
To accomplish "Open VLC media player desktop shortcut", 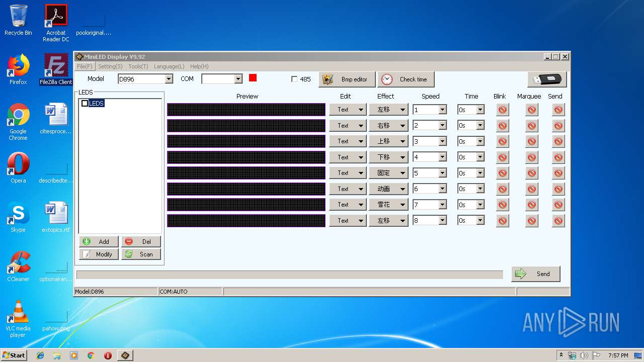I will 18,319.
